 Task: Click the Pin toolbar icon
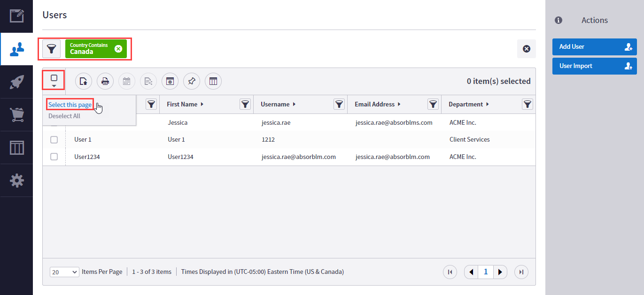pos(191,81)
